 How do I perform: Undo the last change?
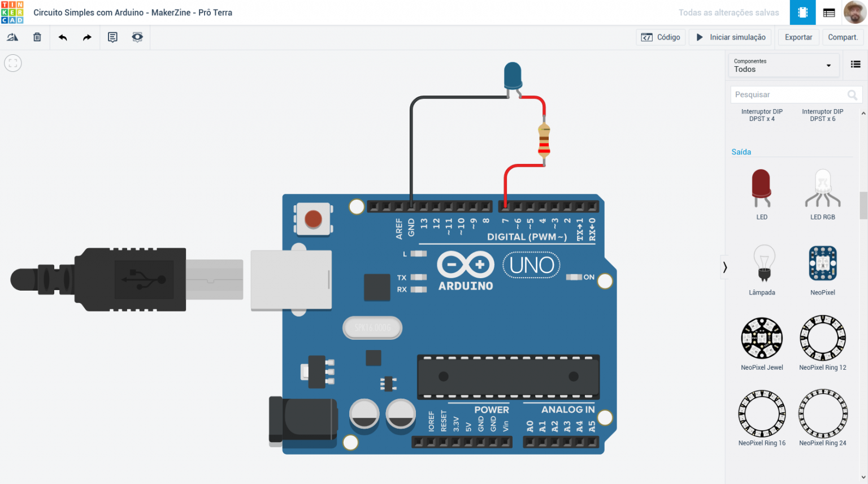[62, 37]
